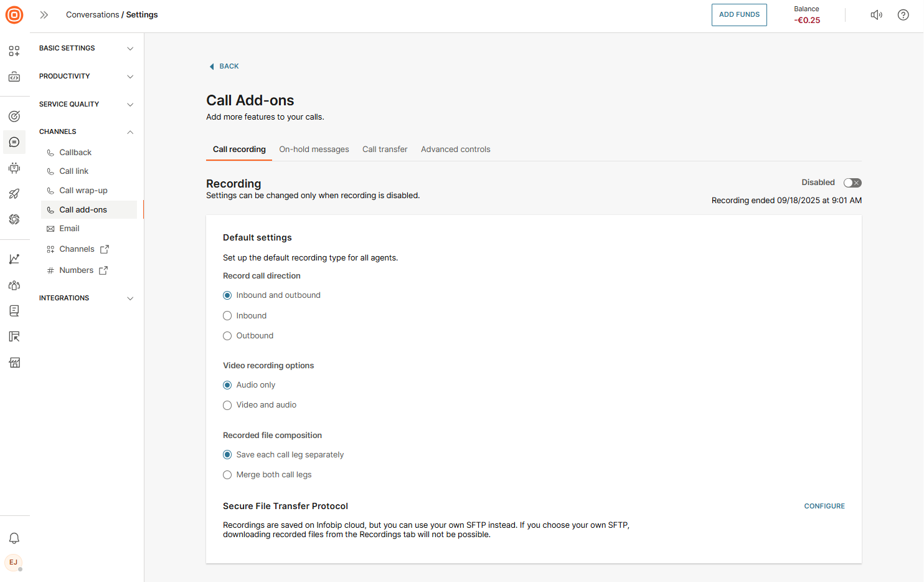Switch to the Advanced controls tab
The height and width of the screenshot is (582, 924).
coord(455,150)
